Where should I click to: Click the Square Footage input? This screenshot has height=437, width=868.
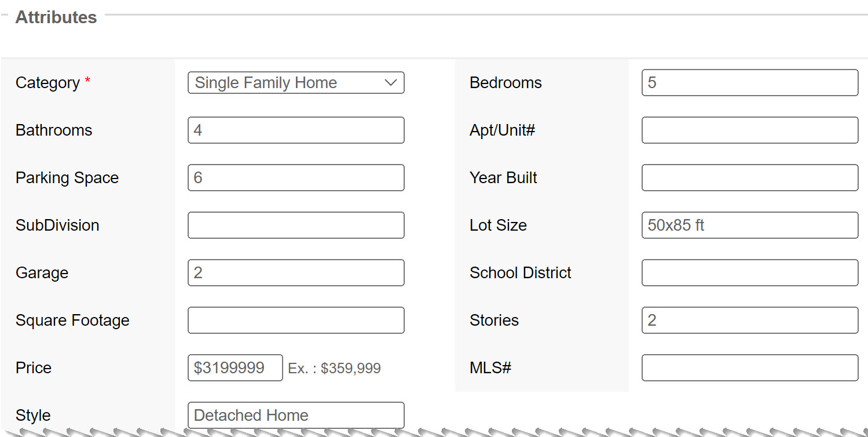[295, 321]
